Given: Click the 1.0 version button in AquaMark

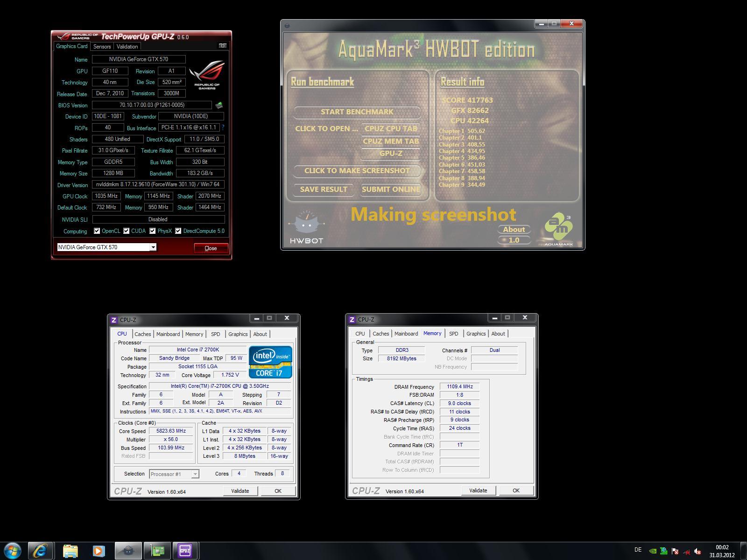Looking at the screenshot, I should click(514, 240).
